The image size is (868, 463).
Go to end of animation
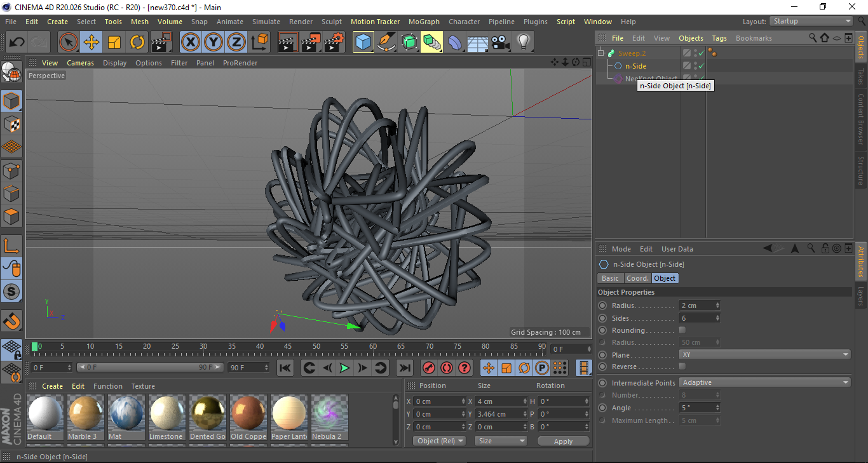(x=404, y=368)
